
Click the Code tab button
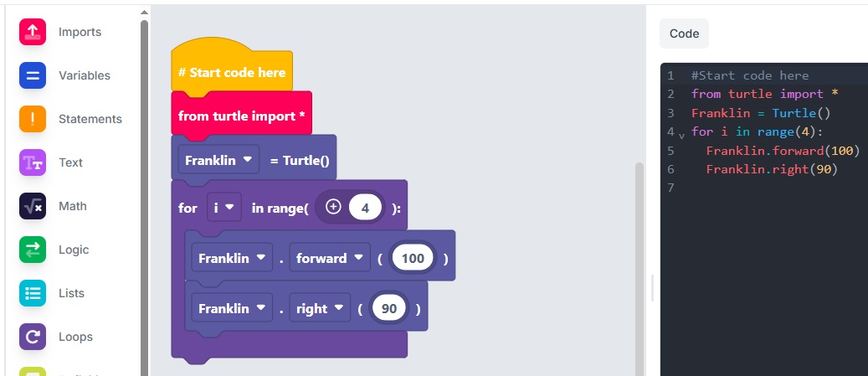click(x=684, y=33)
